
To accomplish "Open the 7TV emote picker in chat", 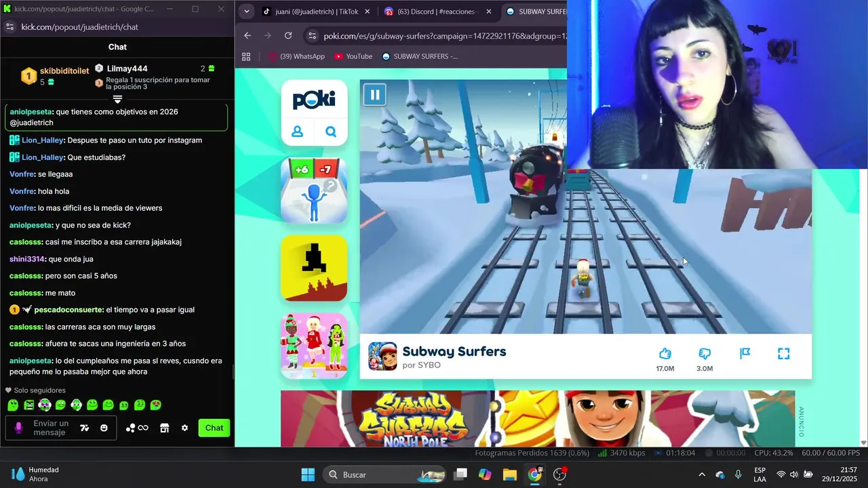I will 84,428.
